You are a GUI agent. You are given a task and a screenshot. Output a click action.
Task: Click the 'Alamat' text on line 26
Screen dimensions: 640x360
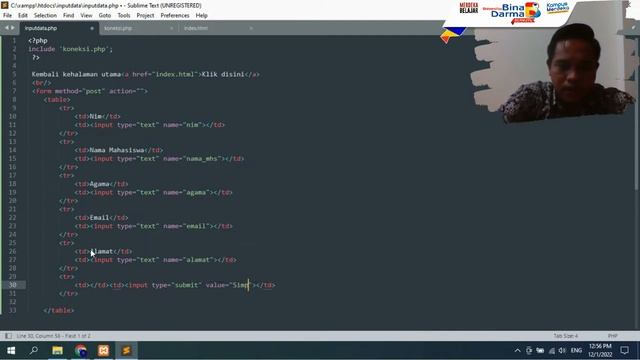[x=101, y=251]
